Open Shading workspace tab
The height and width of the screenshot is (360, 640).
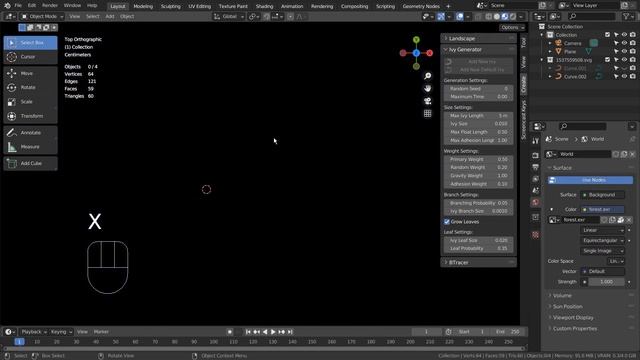tap(264, 6)
